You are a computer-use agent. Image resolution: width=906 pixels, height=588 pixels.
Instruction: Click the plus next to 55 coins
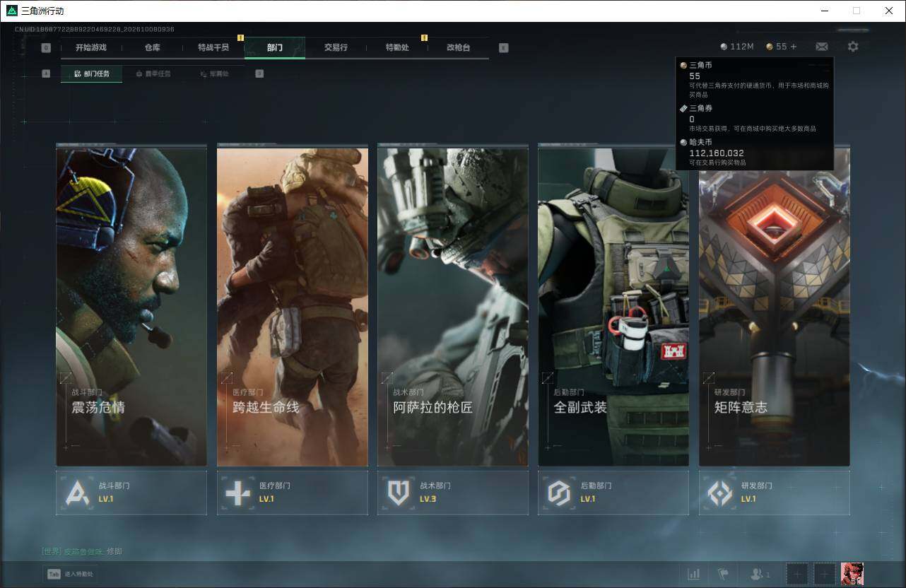(x=794, y=47)
